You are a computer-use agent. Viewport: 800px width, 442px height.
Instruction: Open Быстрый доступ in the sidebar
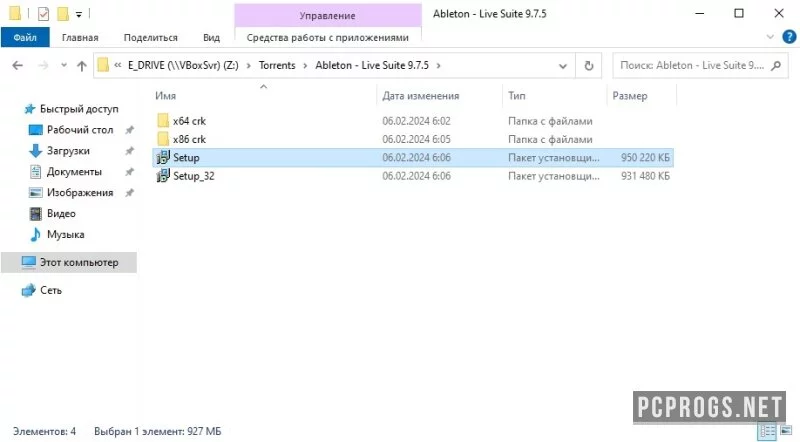(79, 109)
